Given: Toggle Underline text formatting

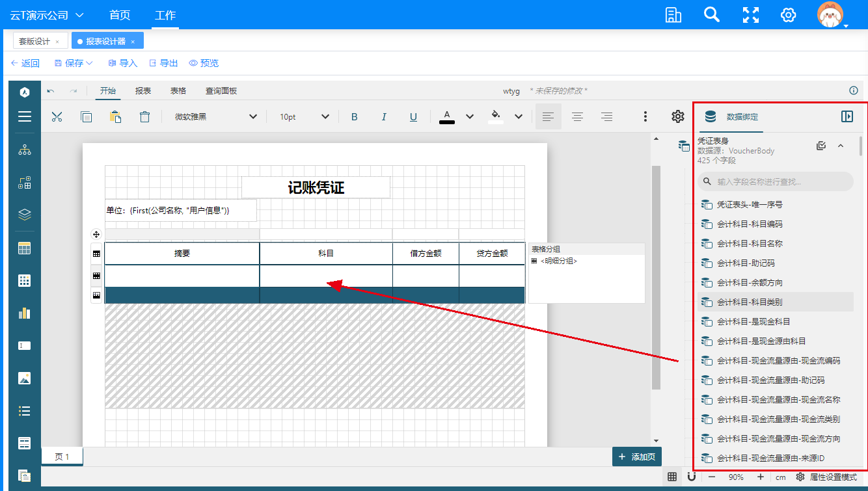Looking at the screenshot, I should [x=413, y=117].
